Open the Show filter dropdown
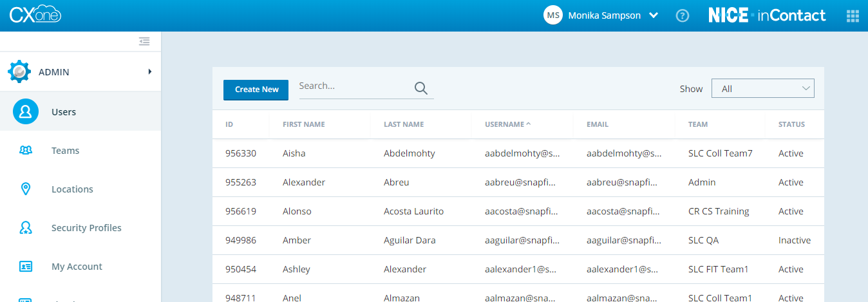The image size is (868, 302). coord(763,89)
